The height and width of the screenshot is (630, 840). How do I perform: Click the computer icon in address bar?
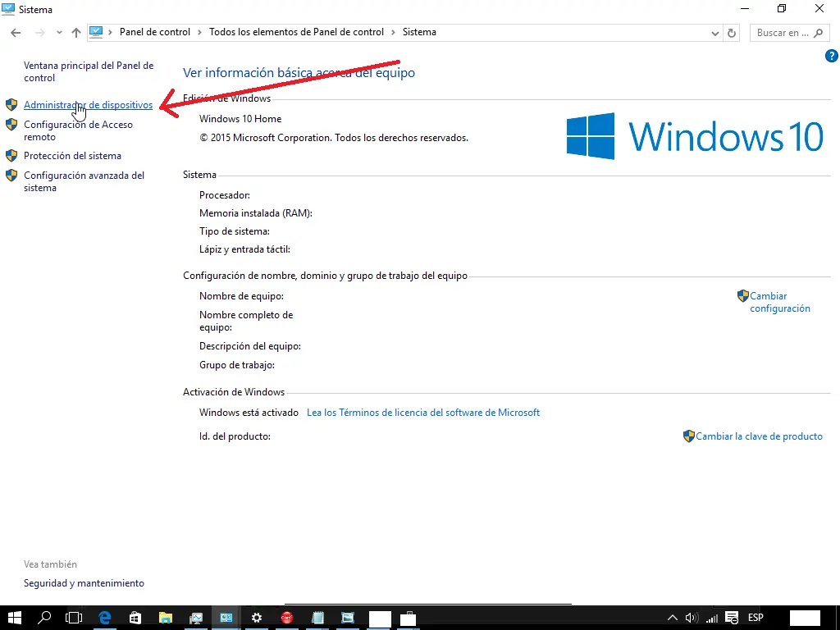click(x=96, y=32)
